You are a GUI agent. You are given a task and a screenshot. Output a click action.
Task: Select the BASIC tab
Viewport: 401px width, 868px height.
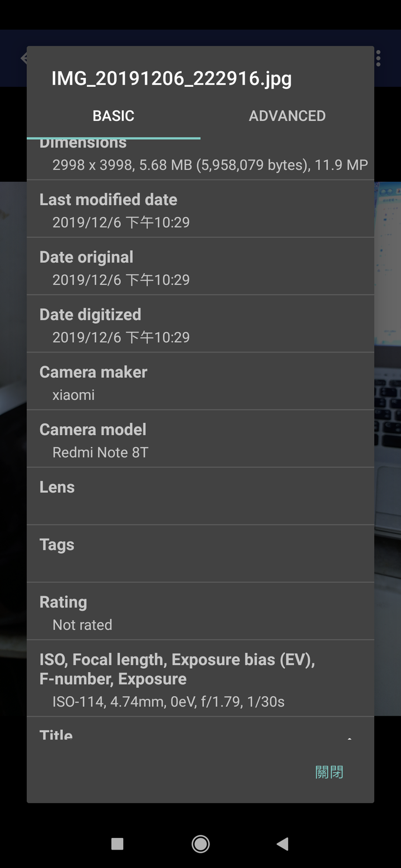point(114,116)
